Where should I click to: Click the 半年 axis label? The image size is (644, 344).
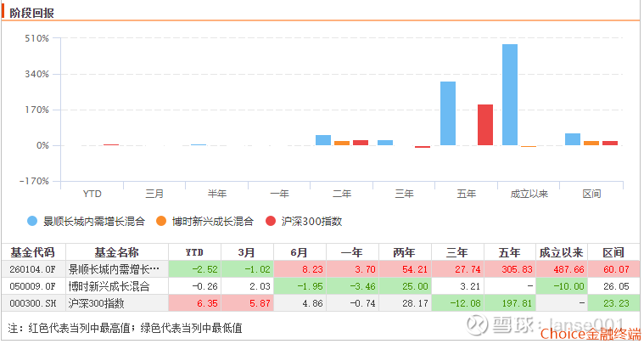pos(217,194)
